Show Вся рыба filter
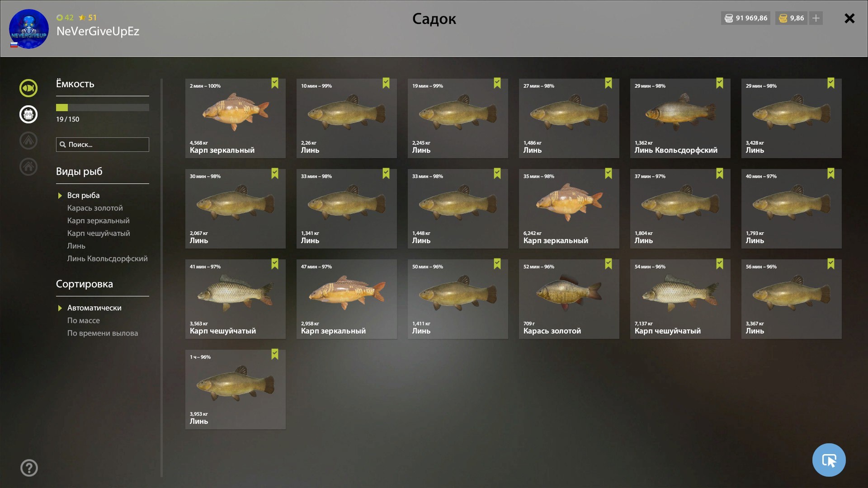868x488 pixels. click(84, 195)
